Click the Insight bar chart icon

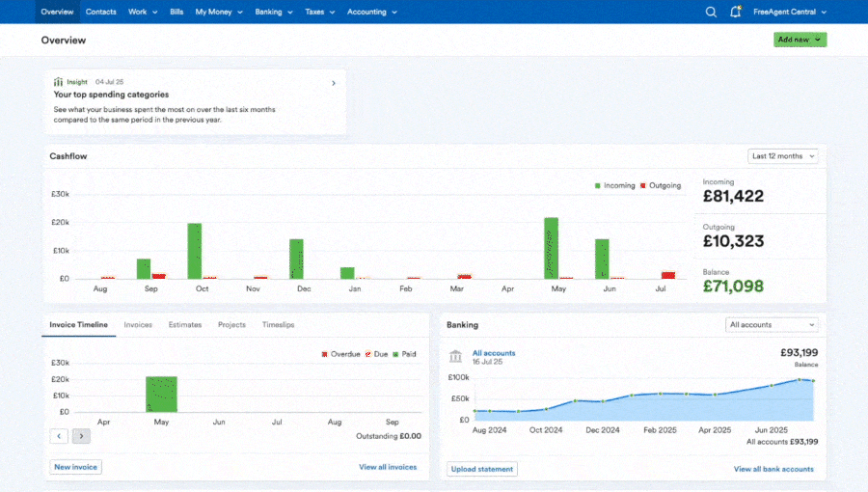(59, 82)
